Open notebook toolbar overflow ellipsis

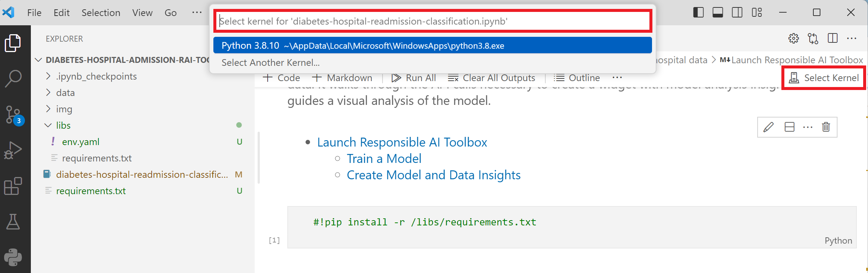(x=617, y=77)
